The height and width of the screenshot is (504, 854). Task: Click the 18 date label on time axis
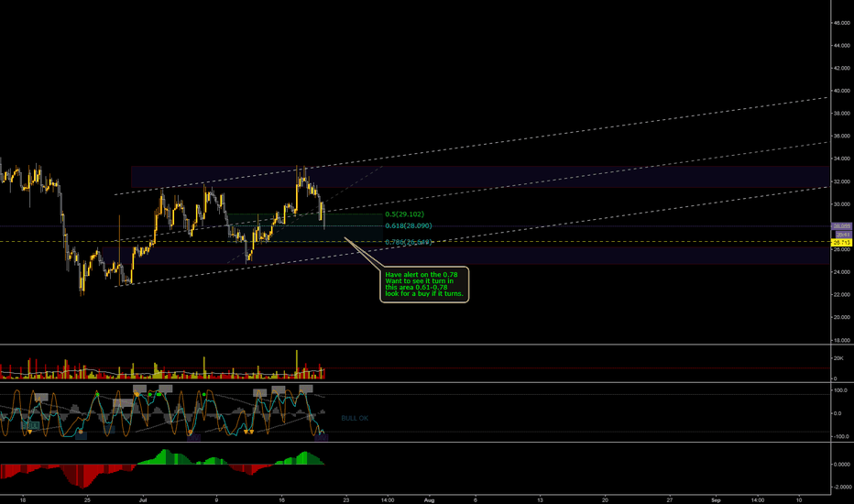[x=22, y=499]
